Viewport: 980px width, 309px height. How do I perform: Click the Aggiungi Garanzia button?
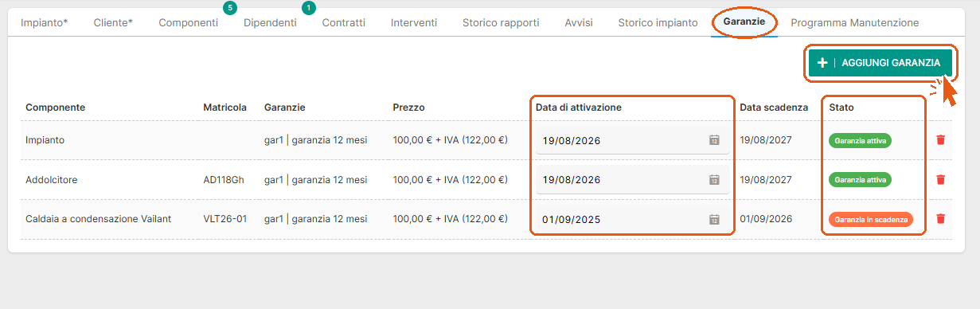[x=880, y=62]
